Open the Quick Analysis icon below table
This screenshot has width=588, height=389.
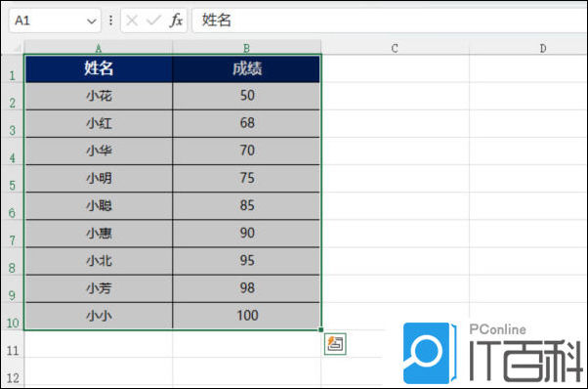pyautogui.click(x=335, y=344)
